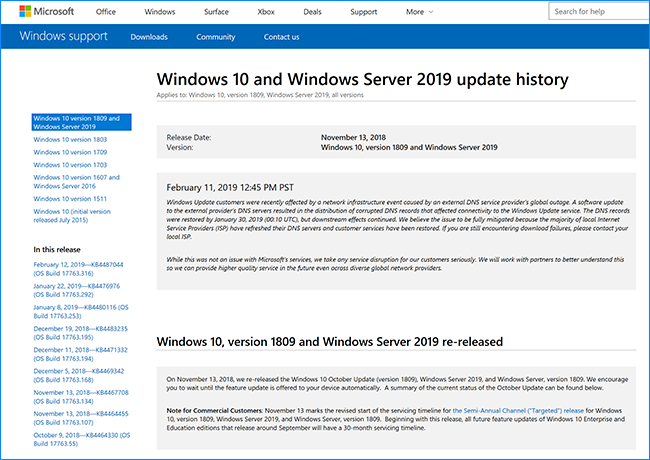Click the 'Applies to' line under the title
The height and width of the screenshot is (460, 650).
260,95
